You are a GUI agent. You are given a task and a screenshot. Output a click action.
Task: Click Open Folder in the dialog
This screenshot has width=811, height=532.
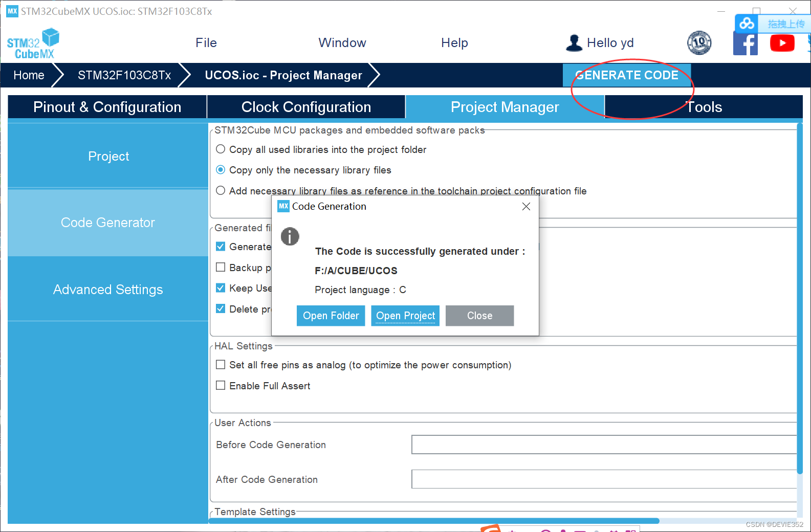pos(331,316)
